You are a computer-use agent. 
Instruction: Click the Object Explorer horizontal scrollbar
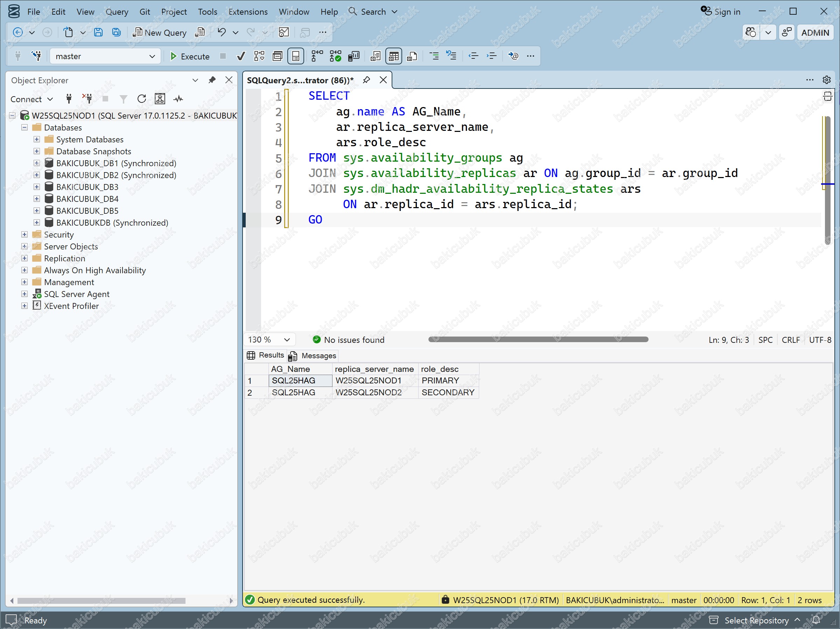tap(101, 601)
